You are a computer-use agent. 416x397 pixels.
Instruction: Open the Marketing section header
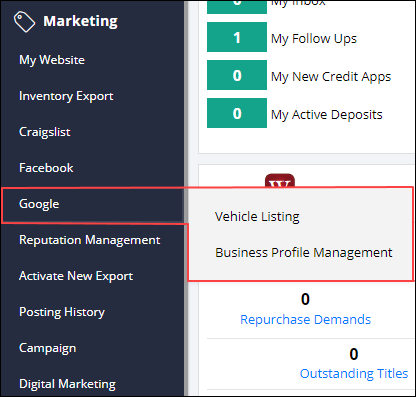(80, 21)
